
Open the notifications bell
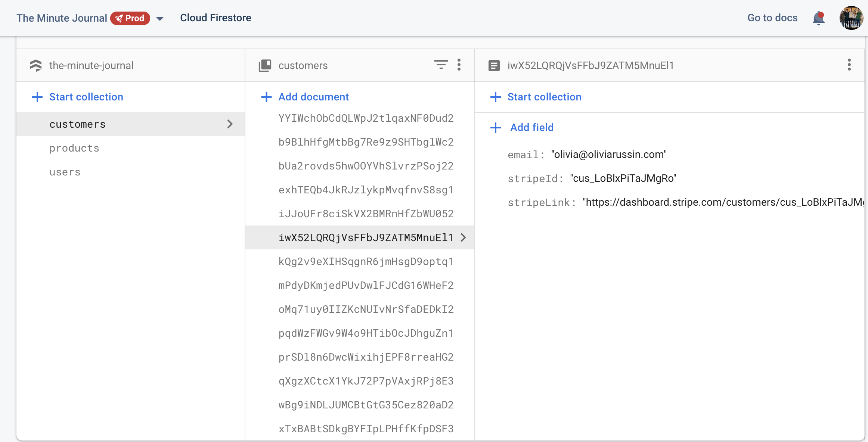pos(818,18)
